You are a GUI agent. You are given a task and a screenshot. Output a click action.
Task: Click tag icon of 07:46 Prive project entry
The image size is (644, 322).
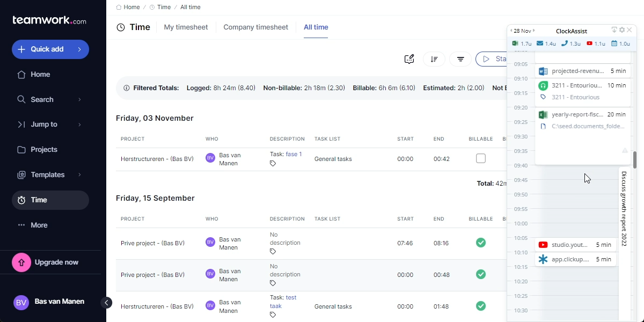(273, 252)
